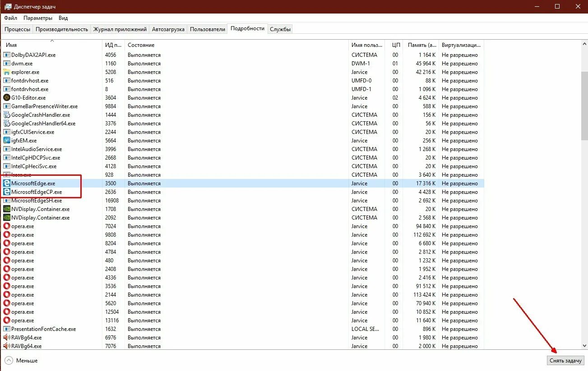Screen dimensions: 588x371
Task: Click the Снять задачу button
Action: pyautogui.click(x=566, y=361)
